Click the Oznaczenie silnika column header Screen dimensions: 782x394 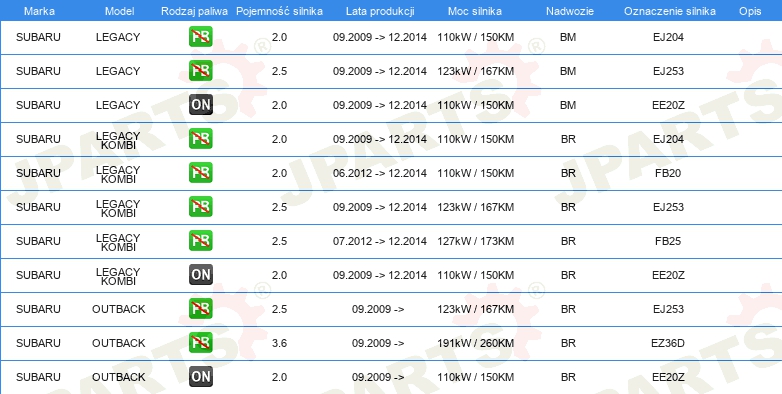(x=669, y=11)
